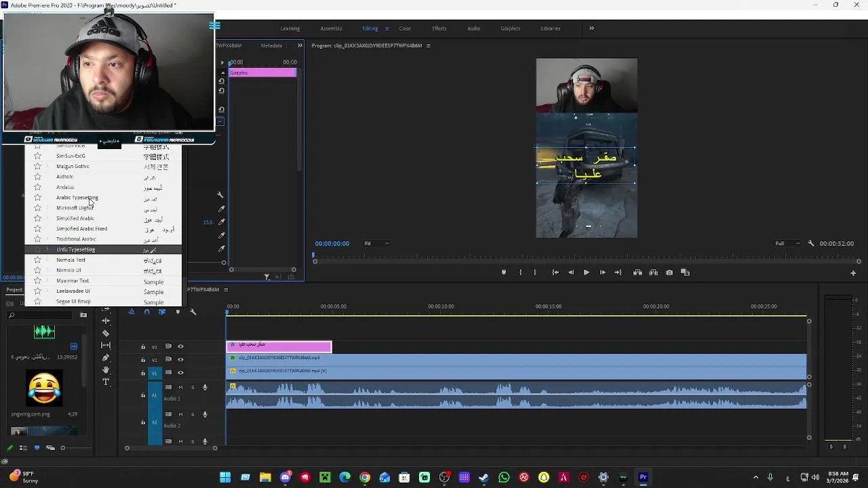
Task: Expand the Urdu Typesetting font family arrow
Action: click(x=47, y=249)
